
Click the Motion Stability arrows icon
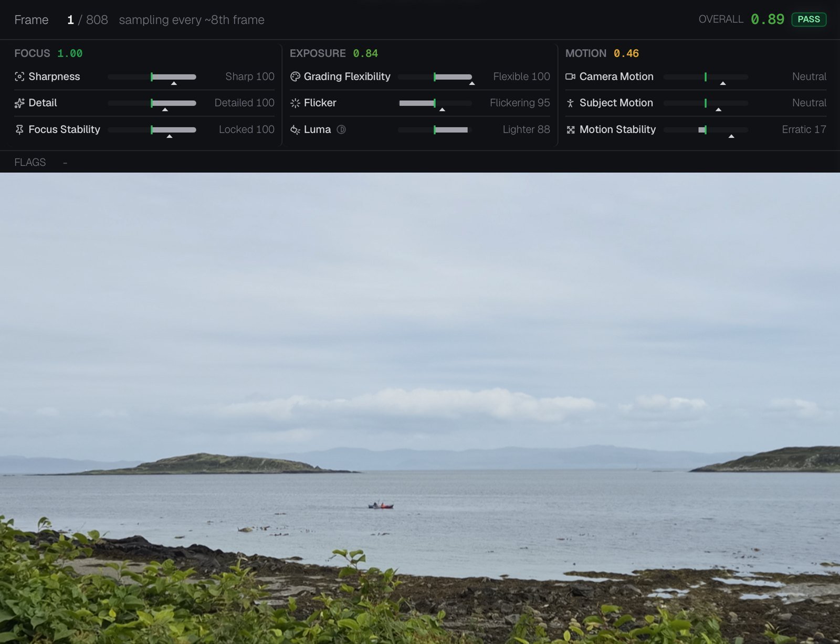[x=570, y=130]
